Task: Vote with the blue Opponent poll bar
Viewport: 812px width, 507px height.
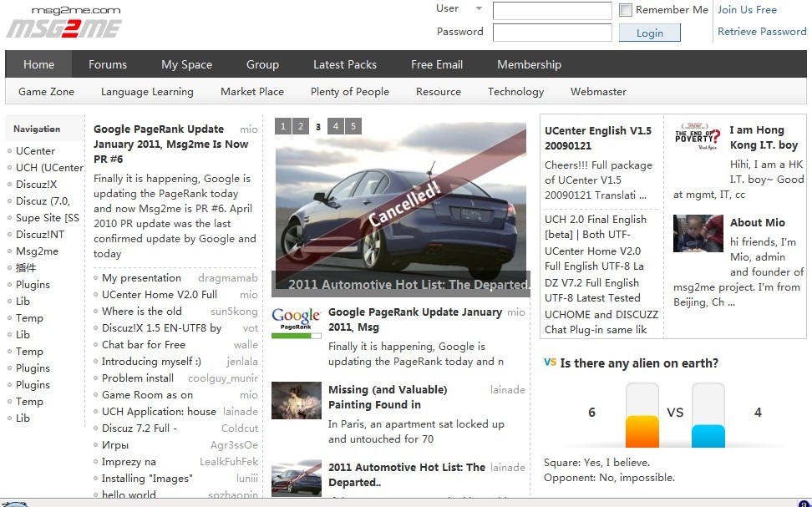Action: pos(708,415)
